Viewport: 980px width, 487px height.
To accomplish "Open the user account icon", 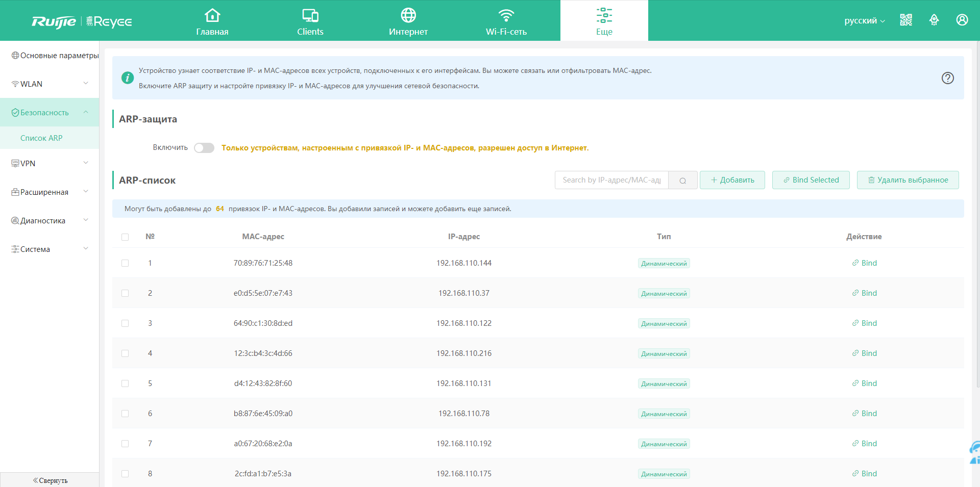I will pyautogui.click(x=962, y=20).
